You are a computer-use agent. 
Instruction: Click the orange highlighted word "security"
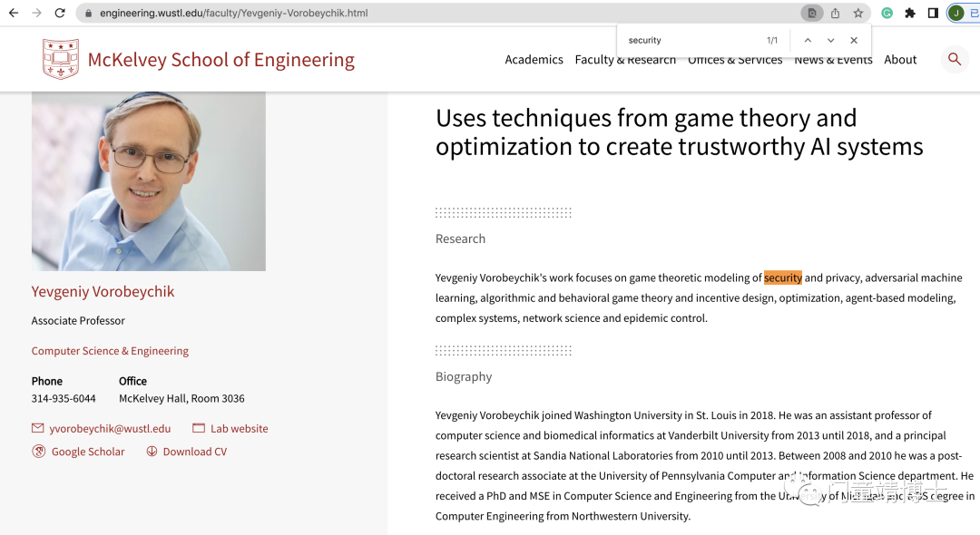(782, 277)
